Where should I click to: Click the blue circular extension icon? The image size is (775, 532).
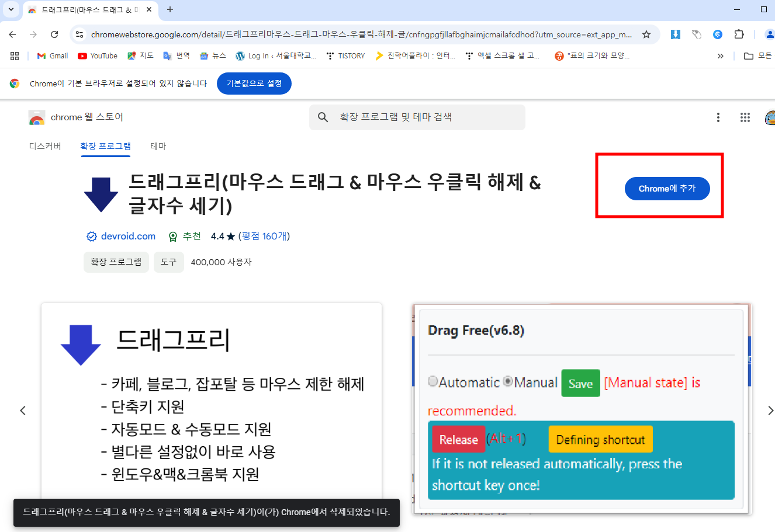718,34
